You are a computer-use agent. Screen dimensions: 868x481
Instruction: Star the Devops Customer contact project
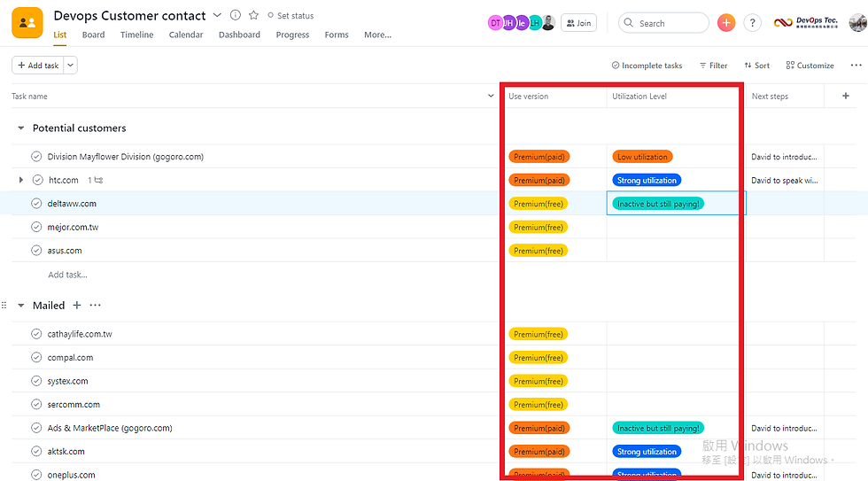pos(253,15)
